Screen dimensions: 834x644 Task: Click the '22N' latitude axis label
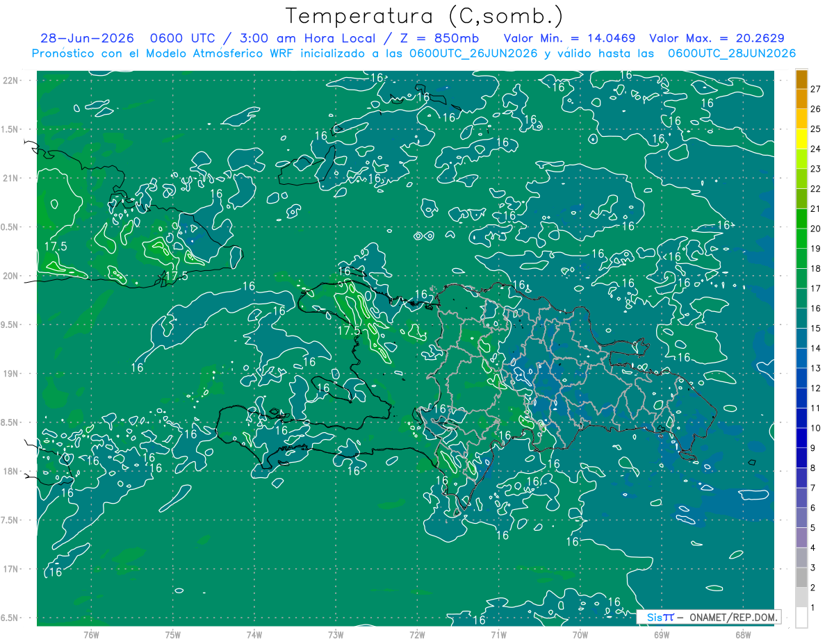click(x=10, y=80)
